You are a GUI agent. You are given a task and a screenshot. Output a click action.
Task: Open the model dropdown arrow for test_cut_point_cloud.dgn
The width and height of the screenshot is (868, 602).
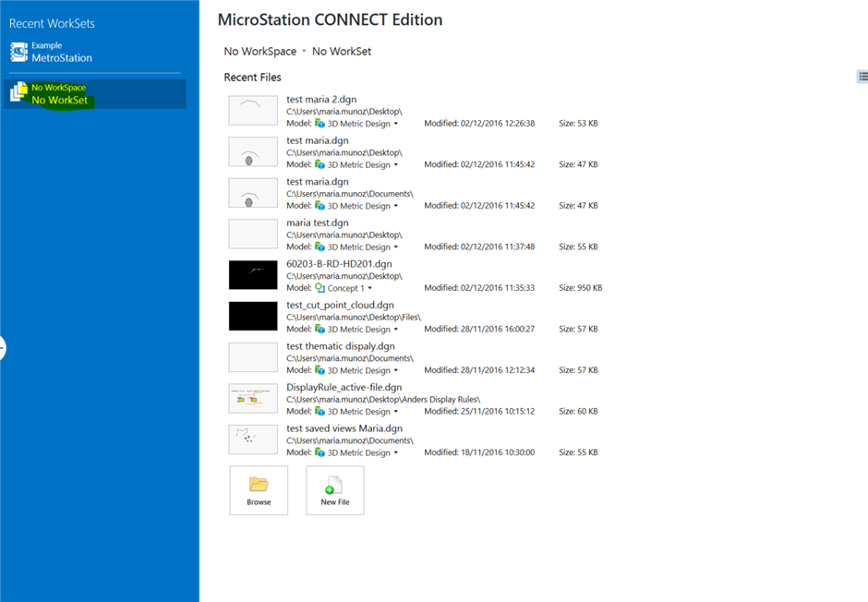[396, 330]
